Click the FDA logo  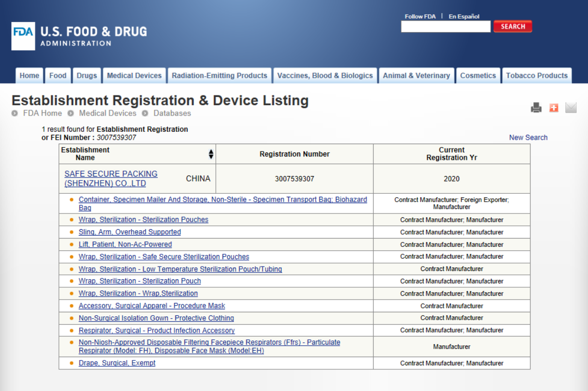click(x=23, y=36)
